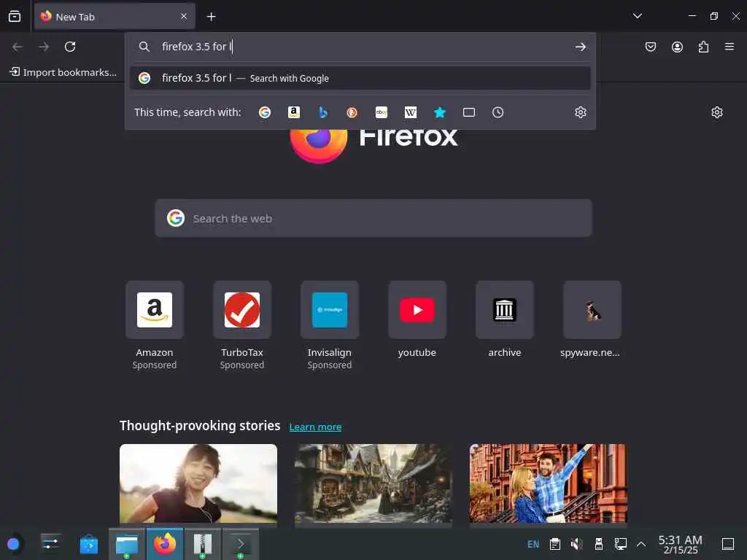Open the 5:31 AM clock

tap(681, 544)
